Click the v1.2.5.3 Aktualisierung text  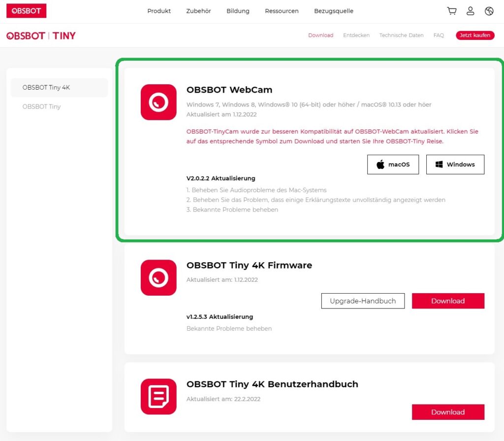tap(220, 317)
